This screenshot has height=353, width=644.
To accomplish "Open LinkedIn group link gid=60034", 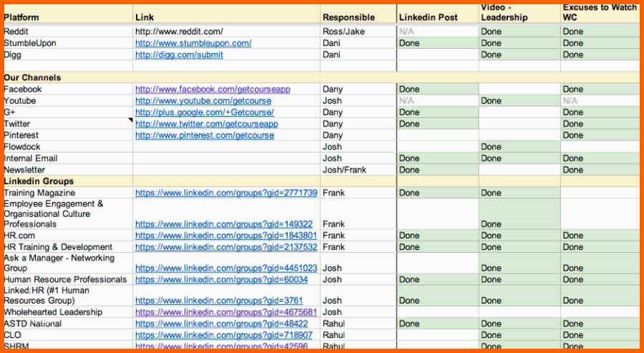I will 221,279.
